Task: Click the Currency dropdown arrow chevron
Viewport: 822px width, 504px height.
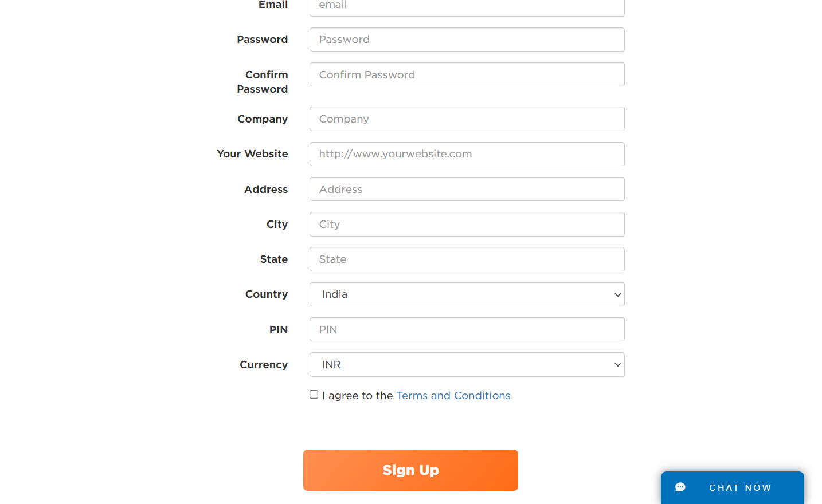Action: tap(617, 365)
